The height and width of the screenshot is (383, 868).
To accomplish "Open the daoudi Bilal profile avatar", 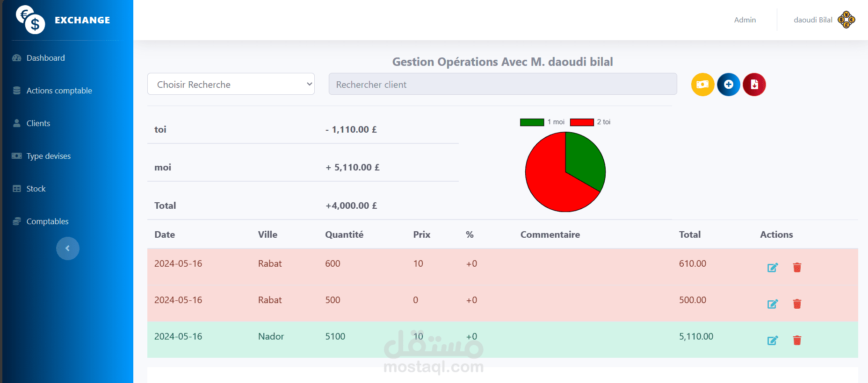I will pyautogui.click(x=846, y=20).
